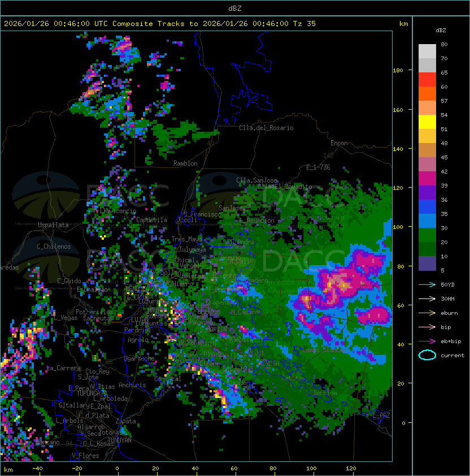
Task: Click the yellow eburn arrow in legend
Action: [427, 313]
